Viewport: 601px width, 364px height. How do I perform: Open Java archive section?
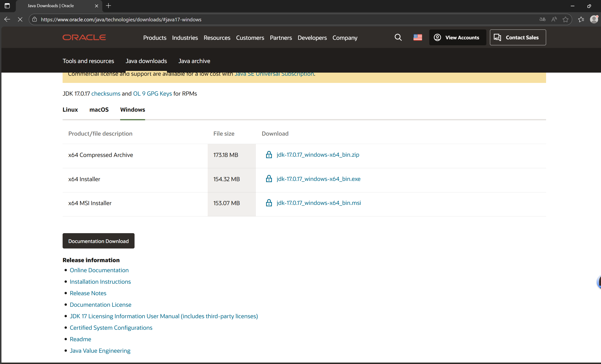(x=194, y=61)
